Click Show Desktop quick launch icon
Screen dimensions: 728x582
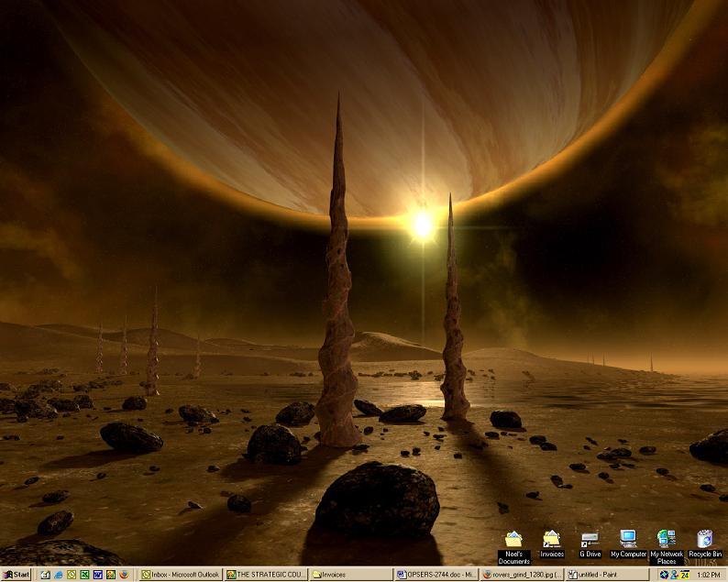tap(45, 575)
